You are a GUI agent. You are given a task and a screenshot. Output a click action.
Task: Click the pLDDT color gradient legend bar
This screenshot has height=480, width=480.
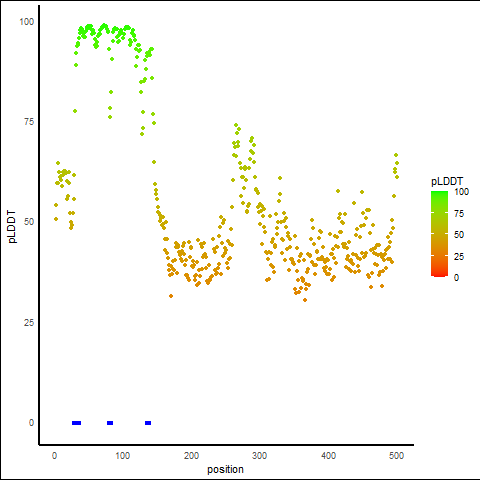point(439,234)
